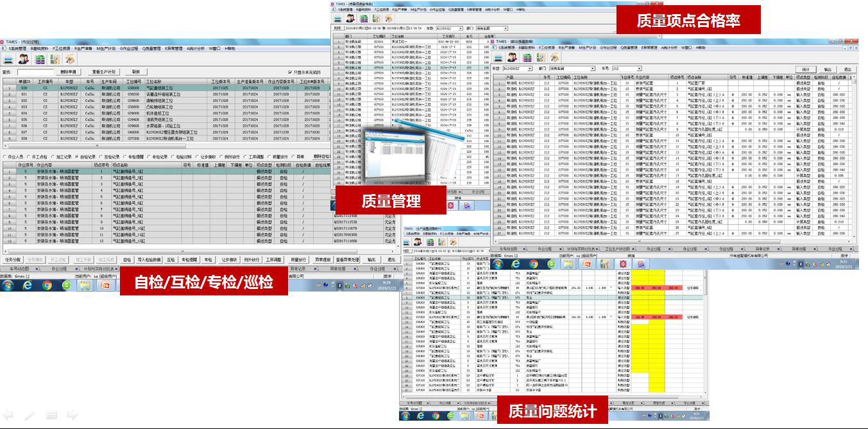Open Q质量管理 menu in 作业过程 window

[x=151, y=48]
